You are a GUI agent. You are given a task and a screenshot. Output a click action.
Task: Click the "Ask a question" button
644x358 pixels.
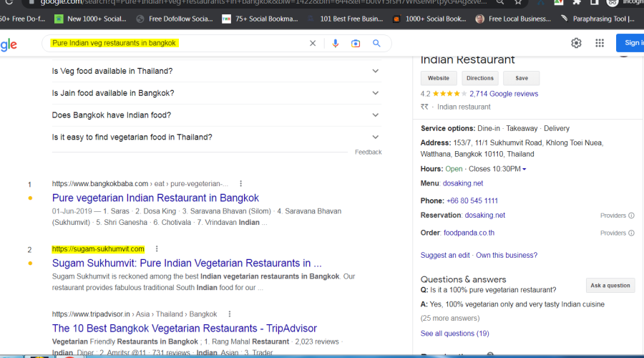610,285
